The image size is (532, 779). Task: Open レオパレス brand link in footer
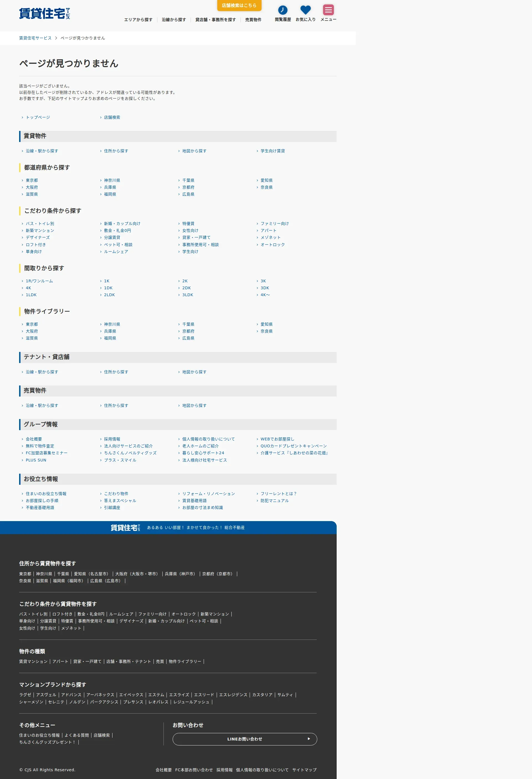[158, 702]
